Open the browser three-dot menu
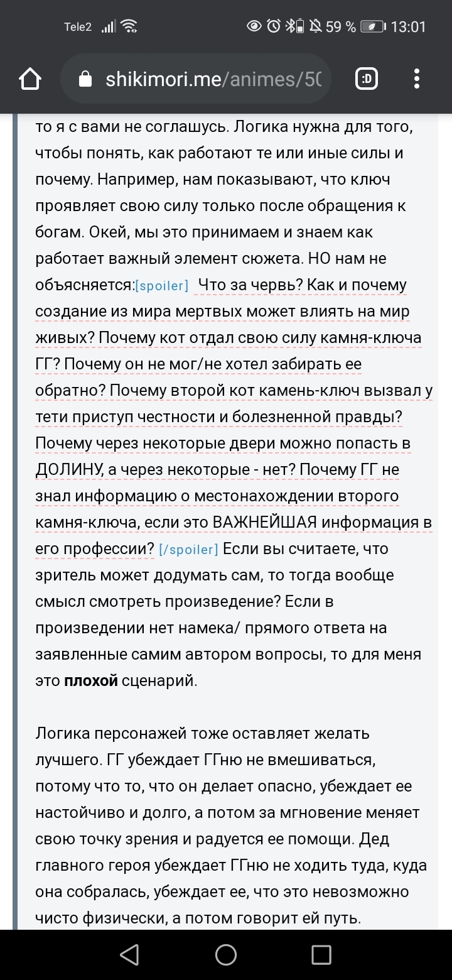This screenshot has width=452, height=980. (x=417, y=79)
